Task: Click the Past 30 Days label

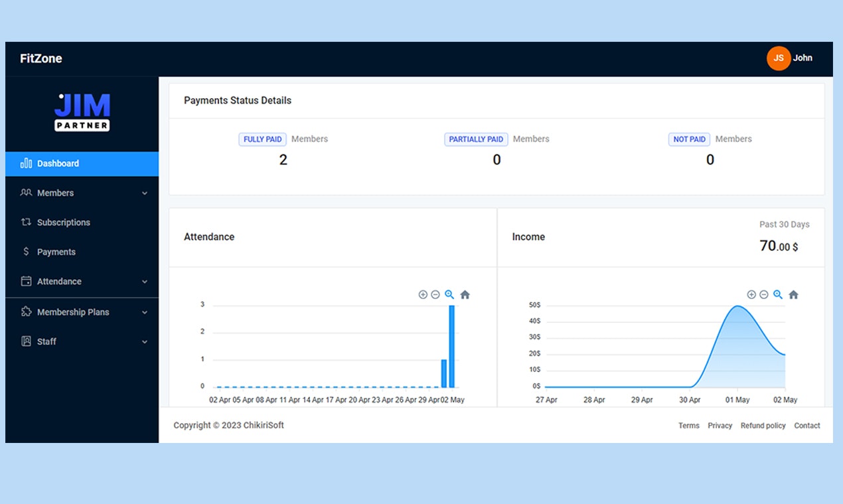Action: 785,224
